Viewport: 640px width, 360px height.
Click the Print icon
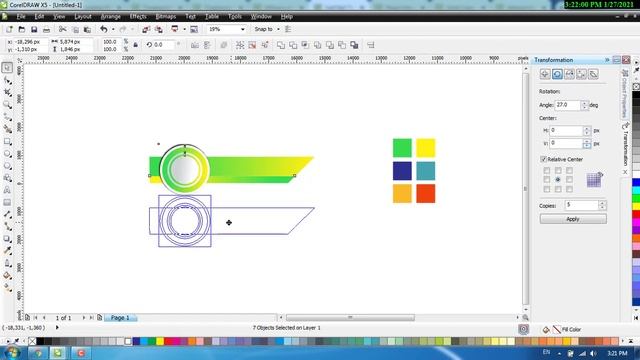(x=47, y=29)
